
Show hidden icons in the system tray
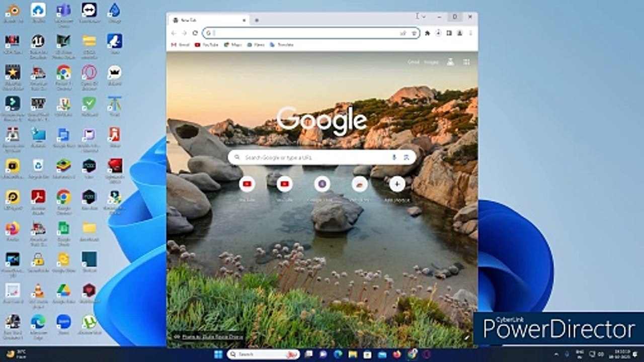click(557, 354)
